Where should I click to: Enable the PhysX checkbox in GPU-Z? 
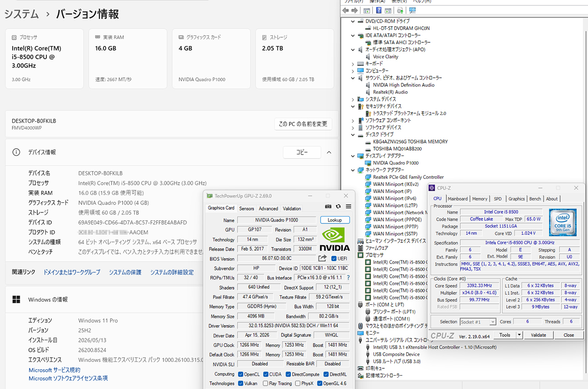[298, 383]
